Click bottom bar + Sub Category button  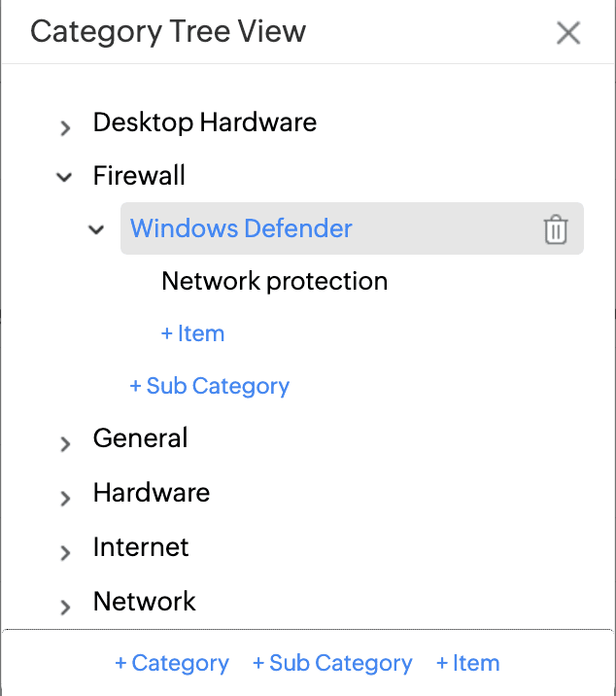[x=332, y=664]
